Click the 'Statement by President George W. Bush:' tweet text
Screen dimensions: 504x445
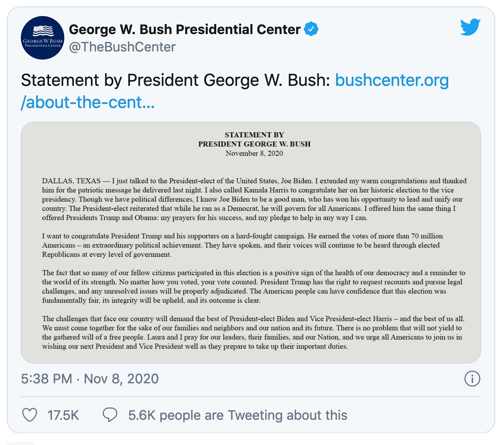coord(175,80)
